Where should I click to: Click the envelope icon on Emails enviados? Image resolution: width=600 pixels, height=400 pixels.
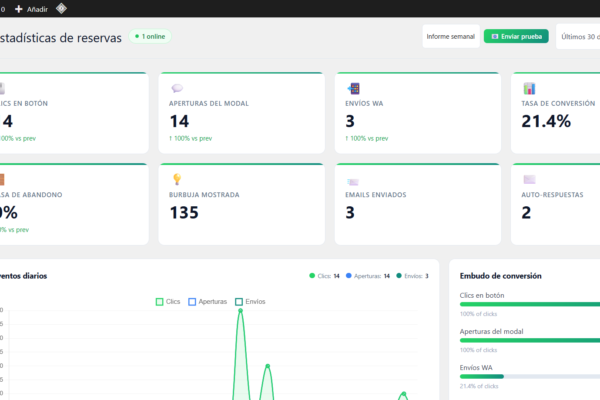pyautogui.click(x=353, y=181)
